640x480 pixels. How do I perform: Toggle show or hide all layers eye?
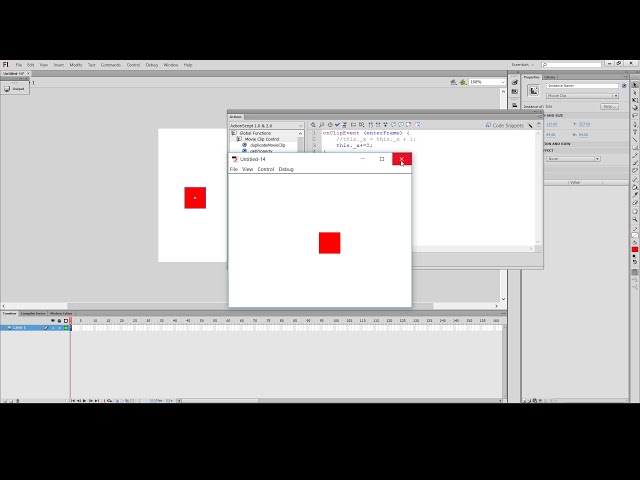[53, 321]
